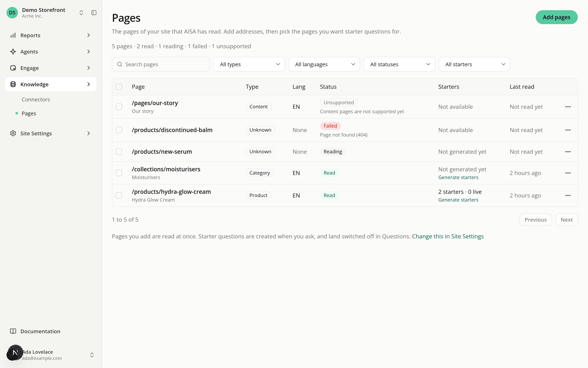Click the Add pages button
This screenshot has height=368, width=588.
click(x=556, y=17)
